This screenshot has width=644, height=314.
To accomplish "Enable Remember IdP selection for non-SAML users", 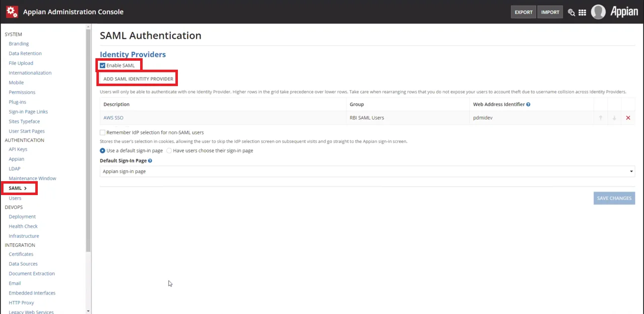I will point(103,132).
